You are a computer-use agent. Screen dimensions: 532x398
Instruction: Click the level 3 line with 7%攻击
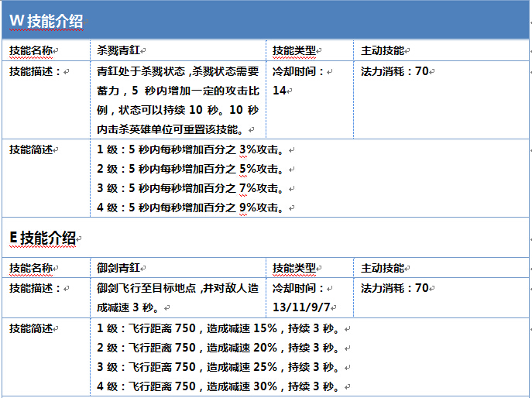pyautogui.click(x=190, y=188)
